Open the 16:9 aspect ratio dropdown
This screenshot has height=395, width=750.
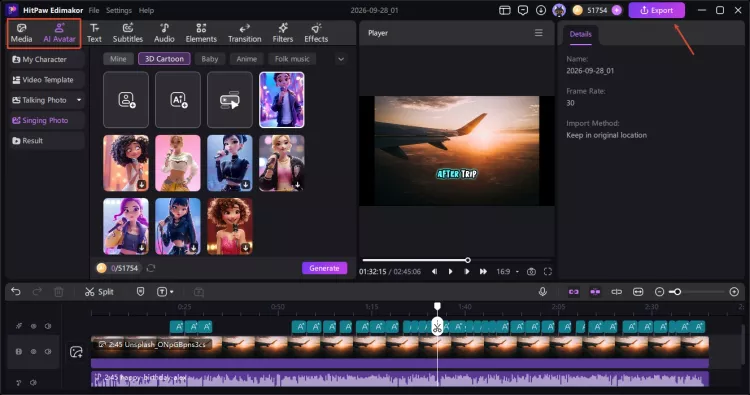point(507,272)
